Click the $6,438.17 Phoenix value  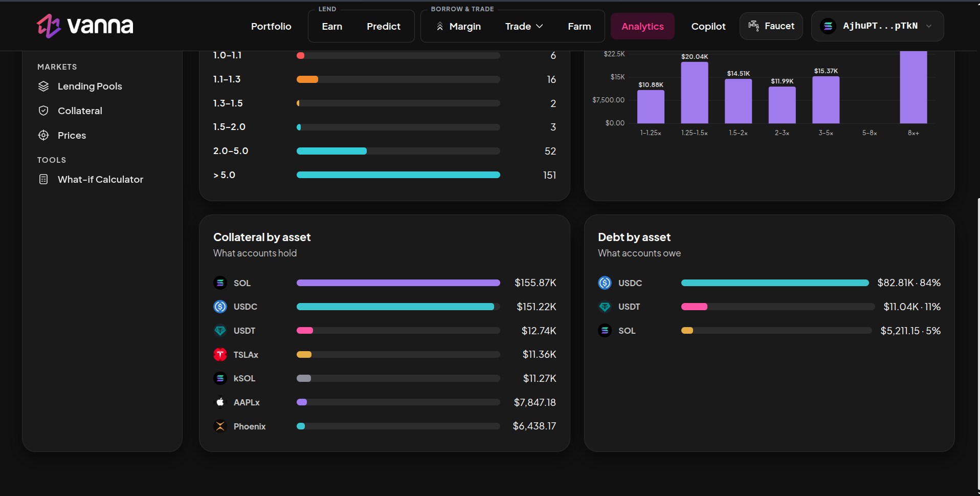point(534,426)
